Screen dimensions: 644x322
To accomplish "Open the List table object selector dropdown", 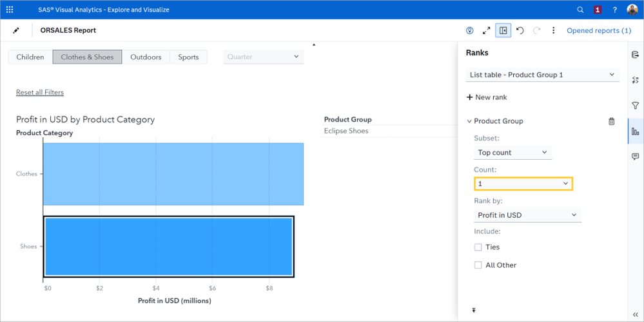I will click(542, 75).
